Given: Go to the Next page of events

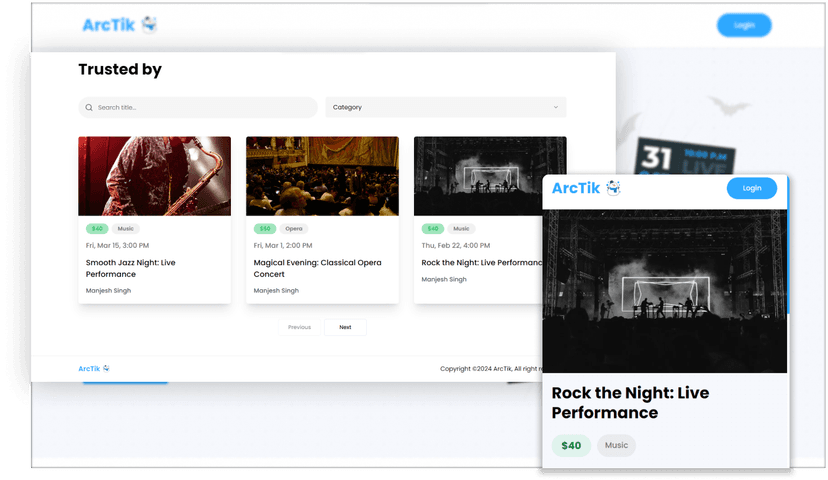Looking at the screenshot, I should click(x=345, y=327).
